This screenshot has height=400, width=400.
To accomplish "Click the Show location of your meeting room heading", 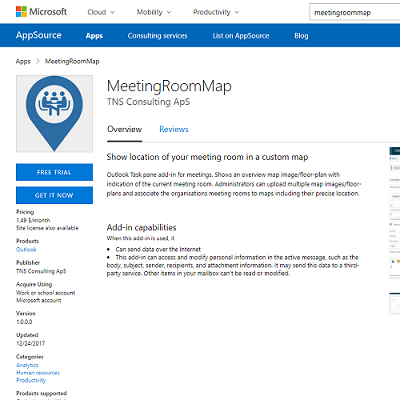I will [x=207, y=157].
